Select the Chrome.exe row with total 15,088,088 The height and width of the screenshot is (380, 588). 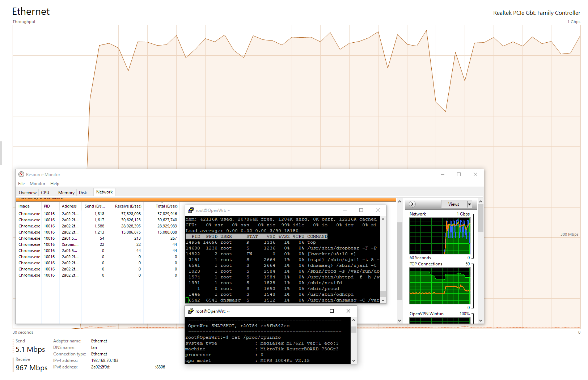98,232
